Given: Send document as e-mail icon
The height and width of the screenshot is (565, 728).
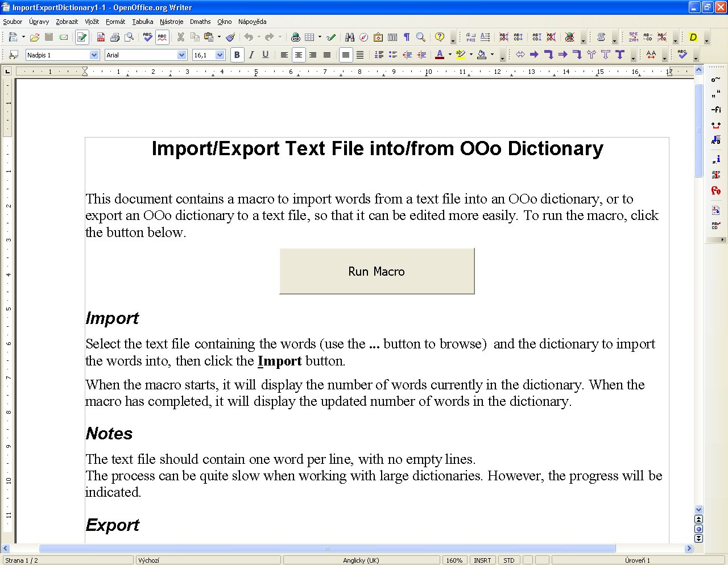Looking at the screenshot, I should click(64, 37).
